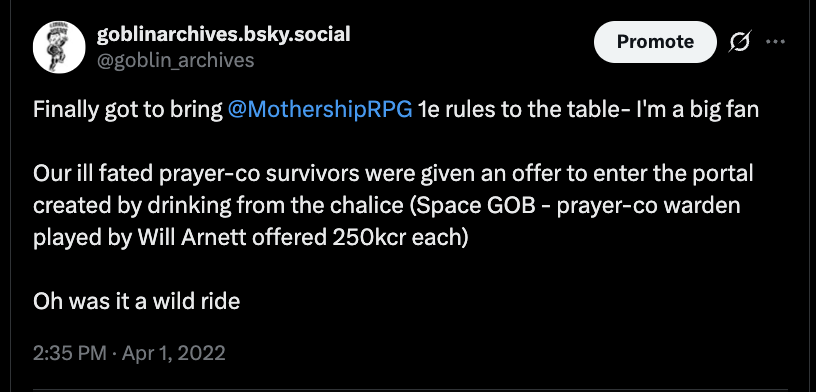Click the line starting "Our ill fated prayer-co"
The width and height of the screenshot is (816, 392).
coord(393,174)
